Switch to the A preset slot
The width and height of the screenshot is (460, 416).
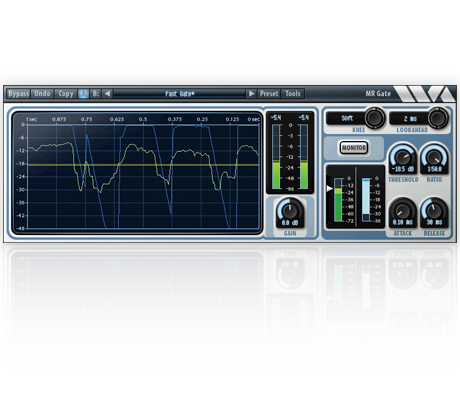click(x=83, y=94)
